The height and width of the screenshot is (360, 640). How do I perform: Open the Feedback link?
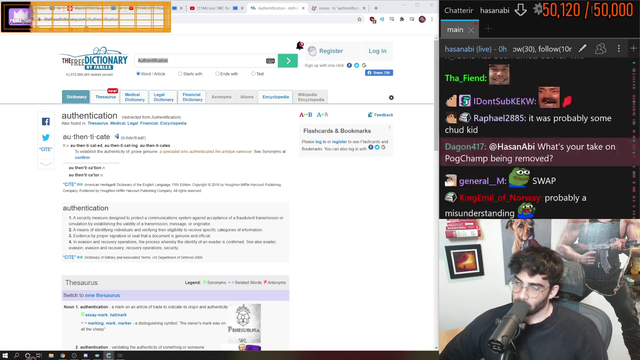(x=380, y=115)
